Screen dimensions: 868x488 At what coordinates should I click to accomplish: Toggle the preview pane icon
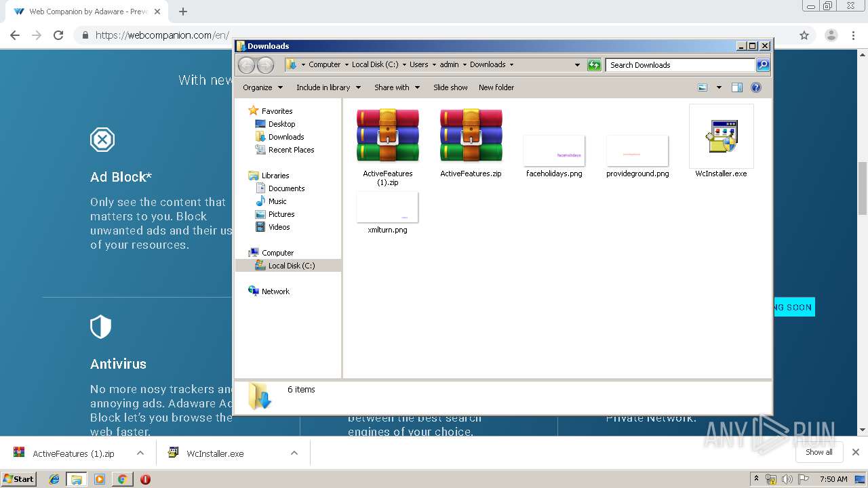click(737, 87)
